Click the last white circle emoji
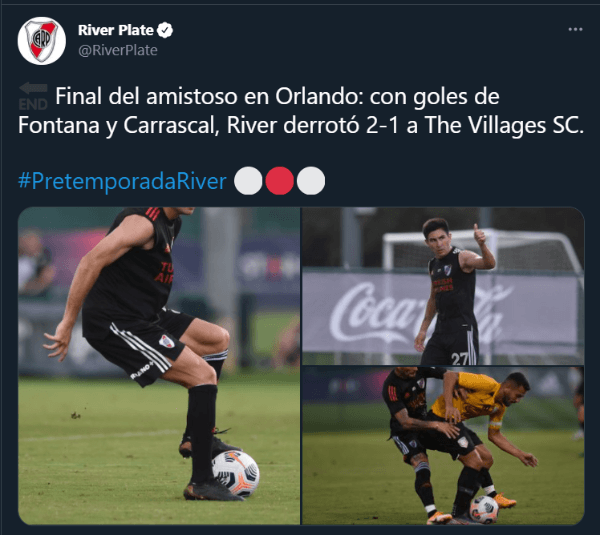The width and height of the screenshot is (600, 535). [311, 181]
